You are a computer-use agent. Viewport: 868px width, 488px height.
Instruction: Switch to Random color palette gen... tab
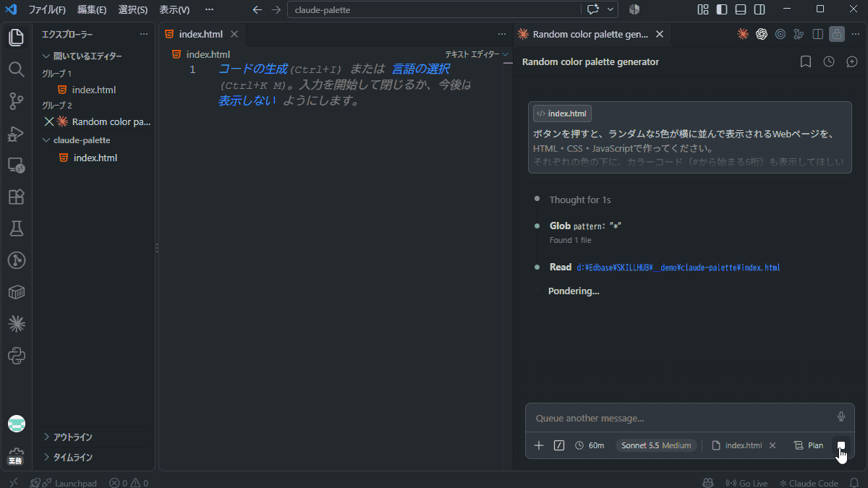[592, 34]
